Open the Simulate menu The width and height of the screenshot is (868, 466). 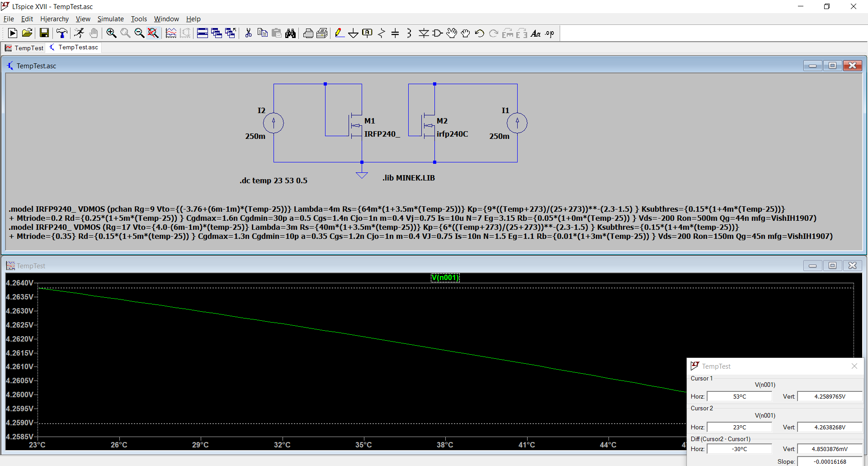[110, 19]
